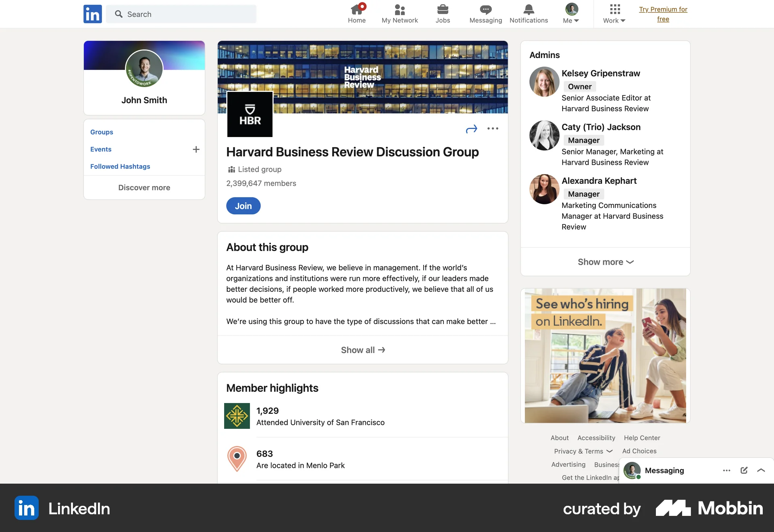The image size is (774, 532).
Task: Share the group via the arrow icon
Action: coord(471,129)
